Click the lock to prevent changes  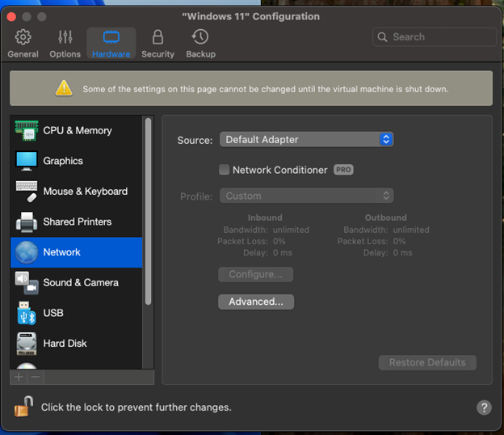23,407
